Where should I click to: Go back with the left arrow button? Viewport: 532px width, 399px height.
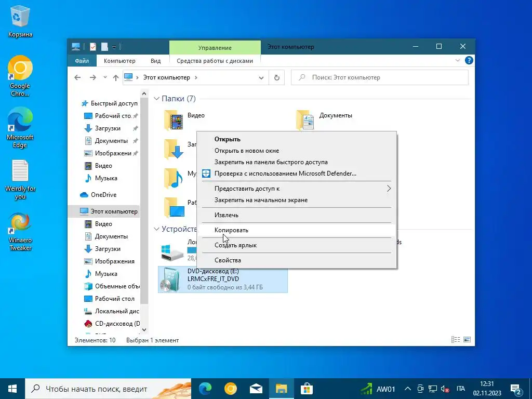pyautogui.click(x=77, y=78)
